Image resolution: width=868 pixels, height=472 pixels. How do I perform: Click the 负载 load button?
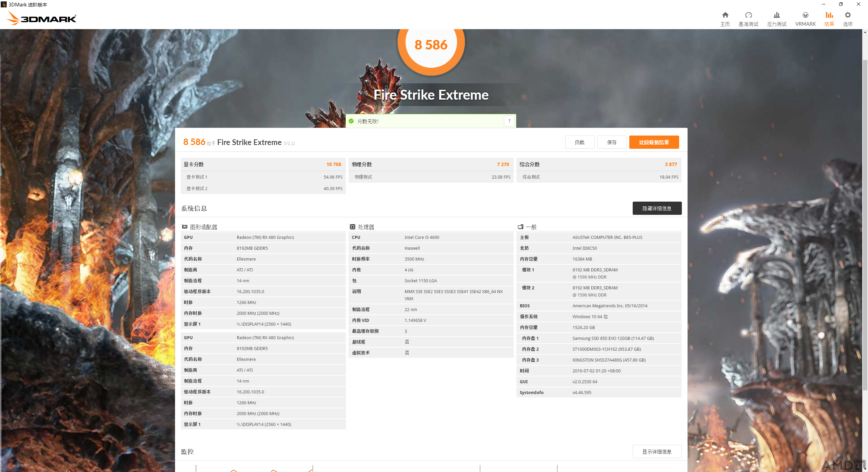pyautogui.click(x=579, y=142)
